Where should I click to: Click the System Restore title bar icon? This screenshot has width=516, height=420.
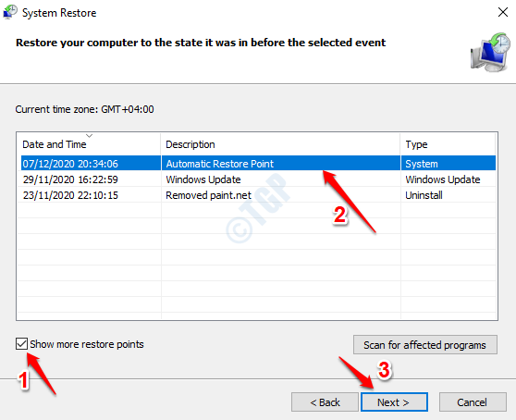click(10, 12)
